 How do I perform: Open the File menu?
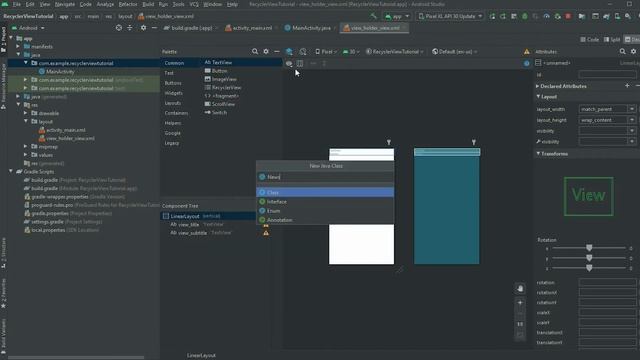(16, 4)
